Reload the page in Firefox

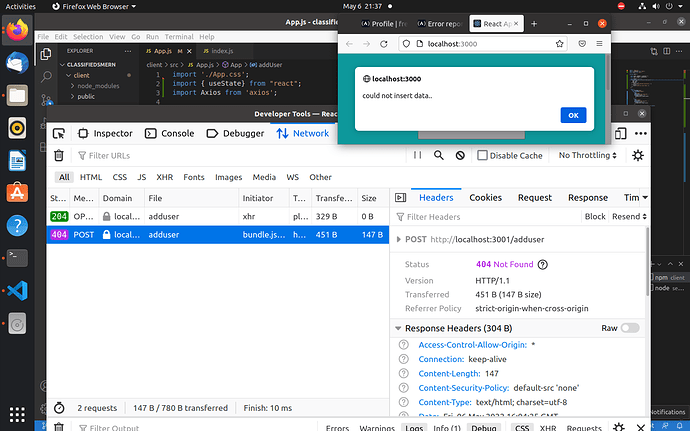pos(384,44)
